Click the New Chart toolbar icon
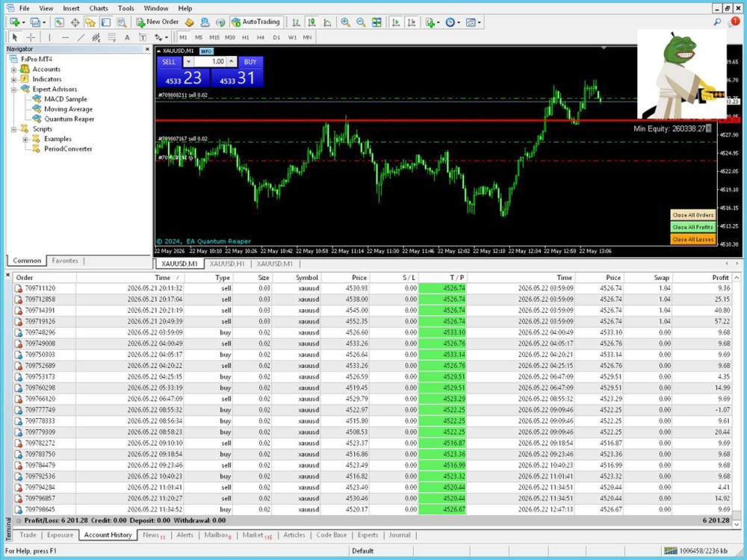Viewport: 747px width, 560px height. 16,22
